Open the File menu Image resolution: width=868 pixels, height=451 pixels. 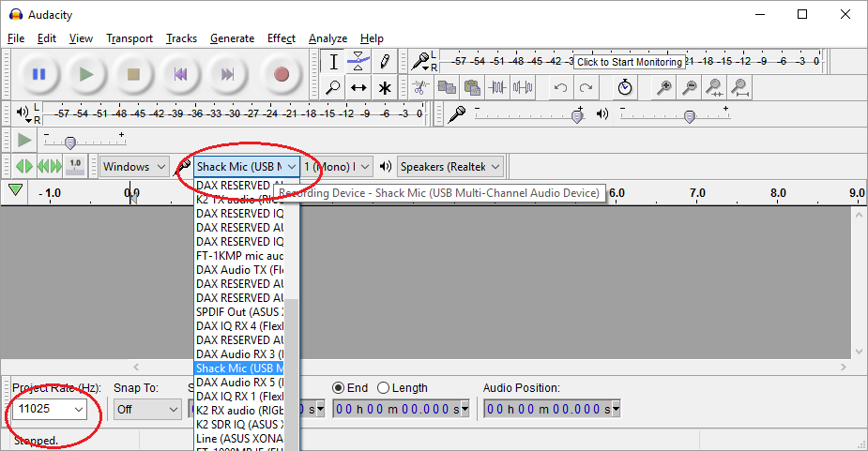pyautogui.click(x=16, y=38)
